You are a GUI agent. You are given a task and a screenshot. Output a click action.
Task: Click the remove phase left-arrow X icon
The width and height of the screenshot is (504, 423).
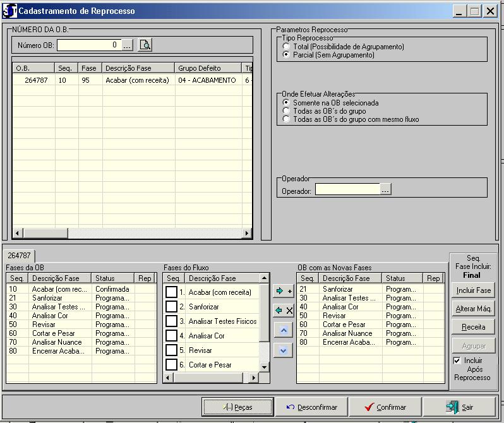click(x=284, y=311)
